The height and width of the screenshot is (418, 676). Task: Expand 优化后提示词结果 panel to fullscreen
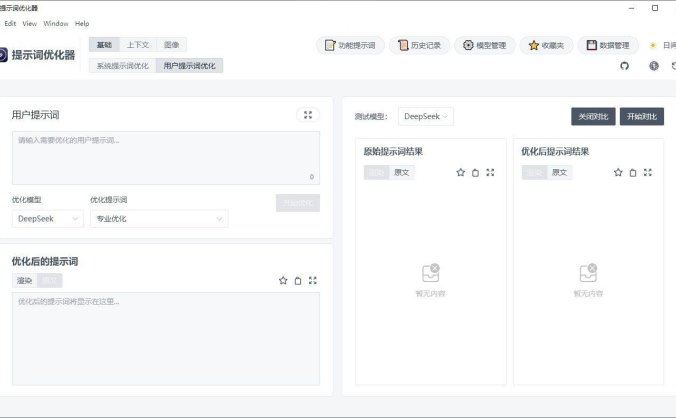648,172
